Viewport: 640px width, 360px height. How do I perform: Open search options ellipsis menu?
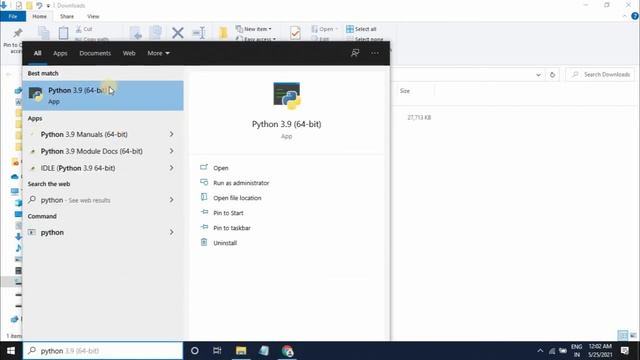point(375,53)
